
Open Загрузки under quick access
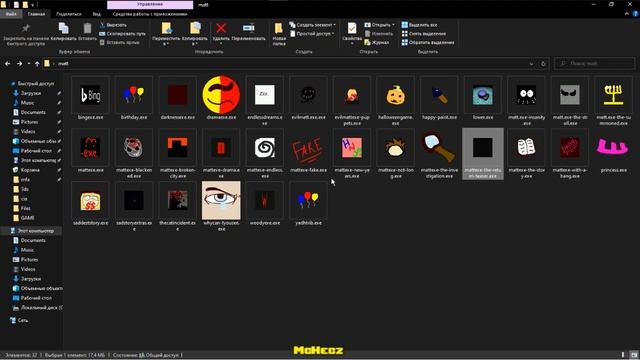pos(31,93)
